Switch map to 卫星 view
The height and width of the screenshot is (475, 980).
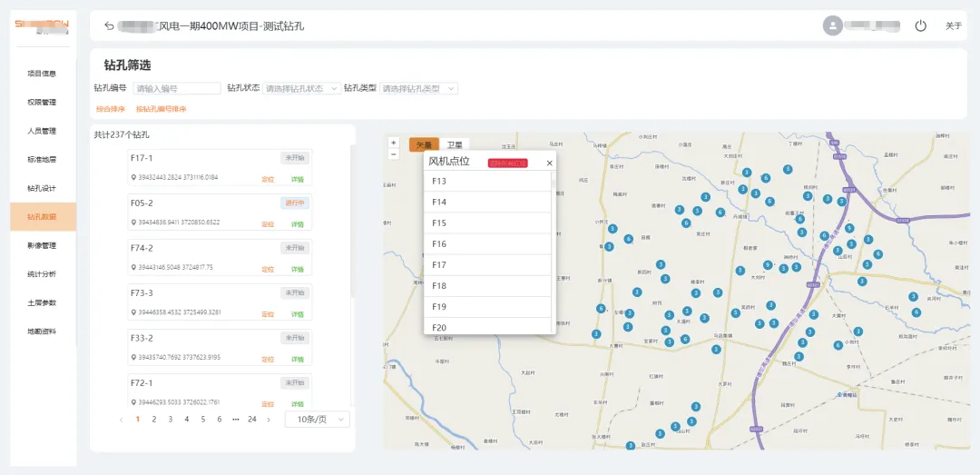(x=455, y=143)
